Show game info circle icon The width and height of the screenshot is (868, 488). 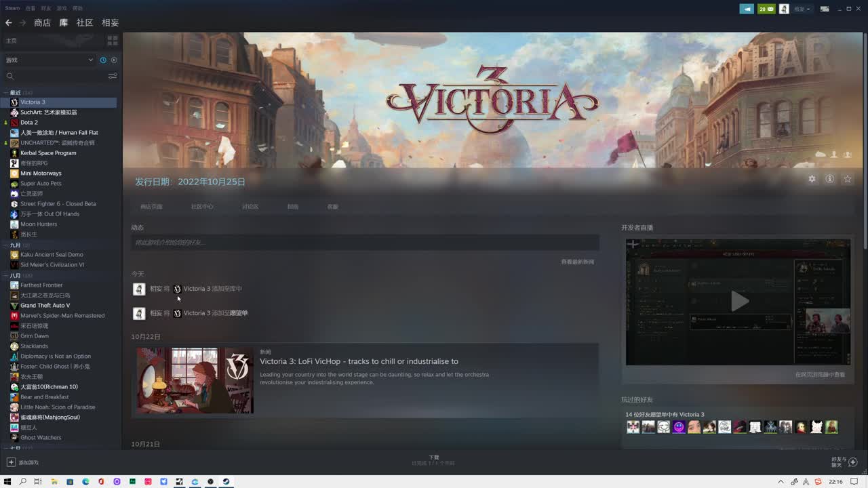[x=829, y=179]
